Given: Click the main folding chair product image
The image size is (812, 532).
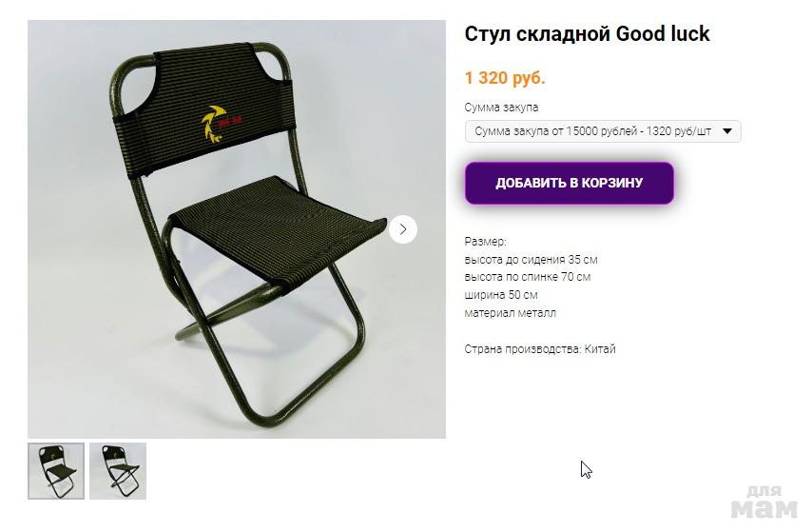Looking at the screenshot, I should [x=237, y=229].
